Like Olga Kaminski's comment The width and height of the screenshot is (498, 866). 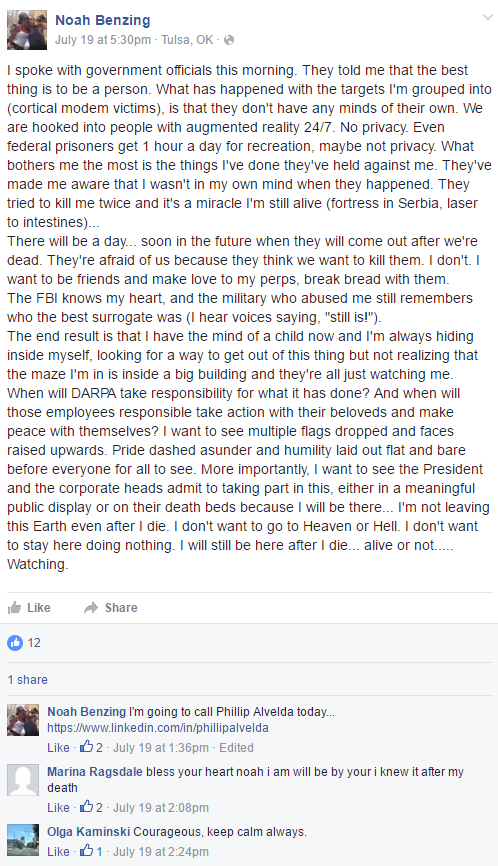(x=58, y=851)
